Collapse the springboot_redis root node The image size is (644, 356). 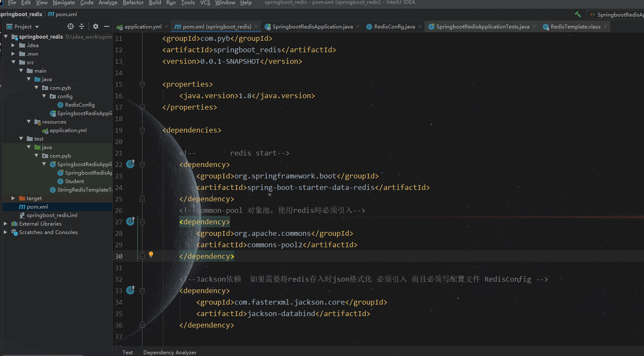pos(6,37)
